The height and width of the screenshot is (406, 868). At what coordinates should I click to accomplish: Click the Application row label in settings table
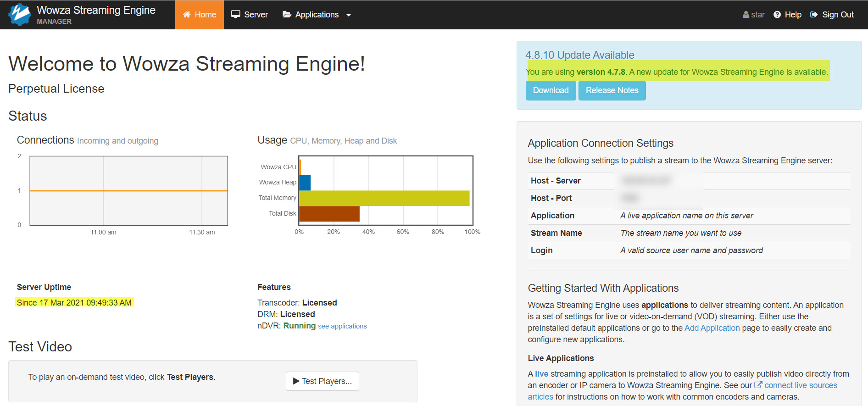tap(552, 216)
